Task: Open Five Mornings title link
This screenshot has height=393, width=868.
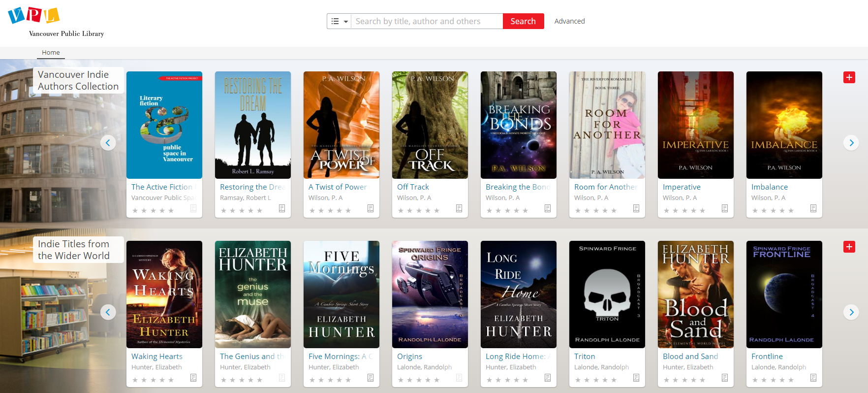Action: tap(341, 357)
